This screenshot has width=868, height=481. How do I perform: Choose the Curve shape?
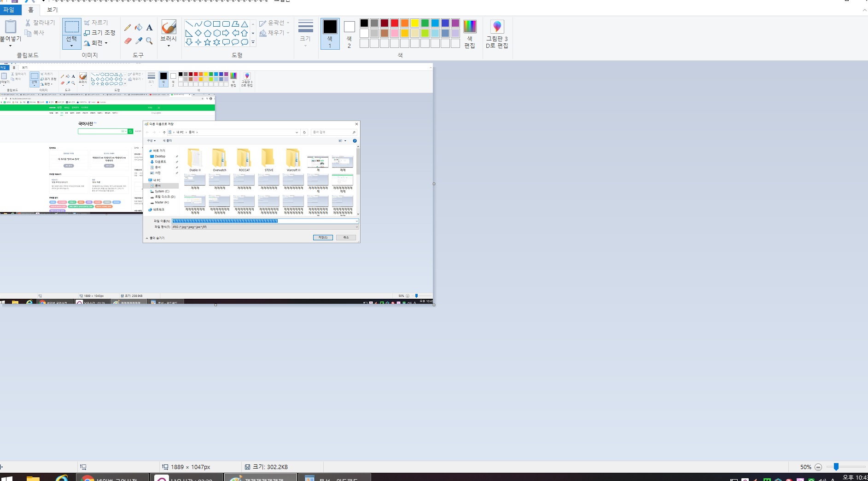point(198,24)
